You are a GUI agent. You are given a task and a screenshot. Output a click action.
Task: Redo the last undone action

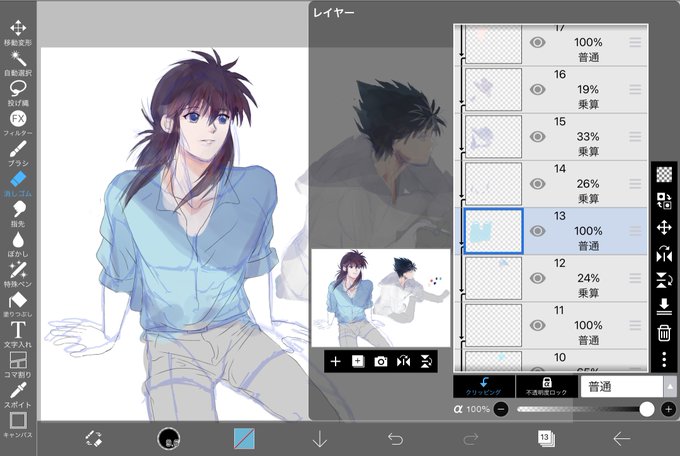pos(471,439)
